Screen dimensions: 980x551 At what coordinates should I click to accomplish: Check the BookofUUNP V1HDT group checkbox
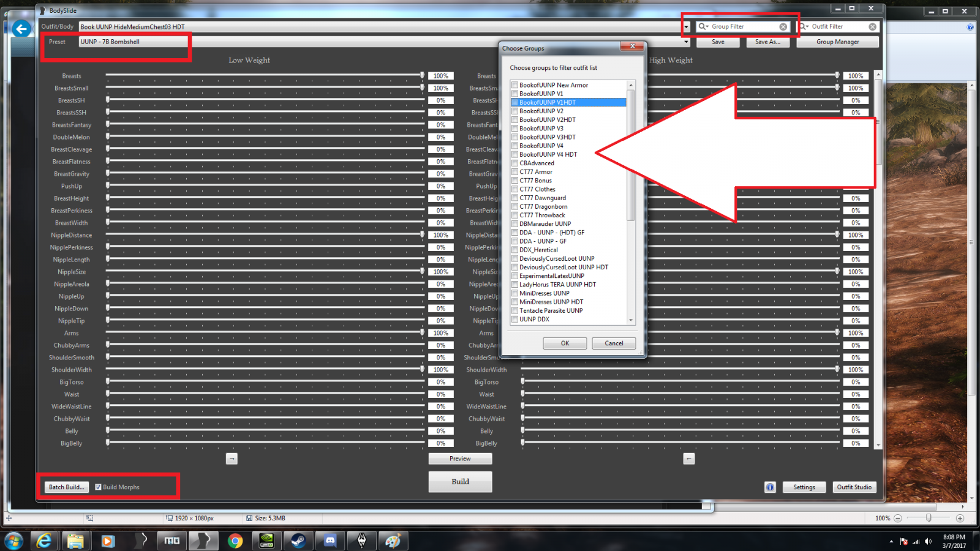coord(515,102)
